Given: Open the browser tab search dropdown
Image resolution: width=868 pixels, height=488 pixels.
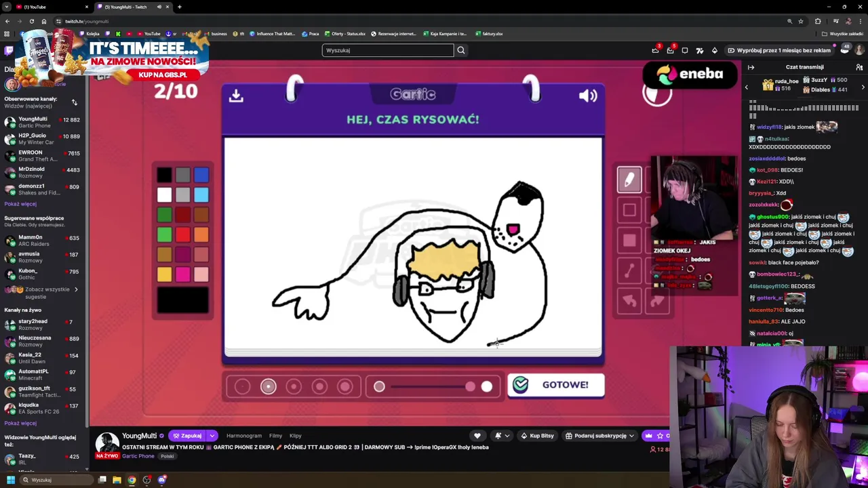Looking at the screenshot, I should point(7,7).
